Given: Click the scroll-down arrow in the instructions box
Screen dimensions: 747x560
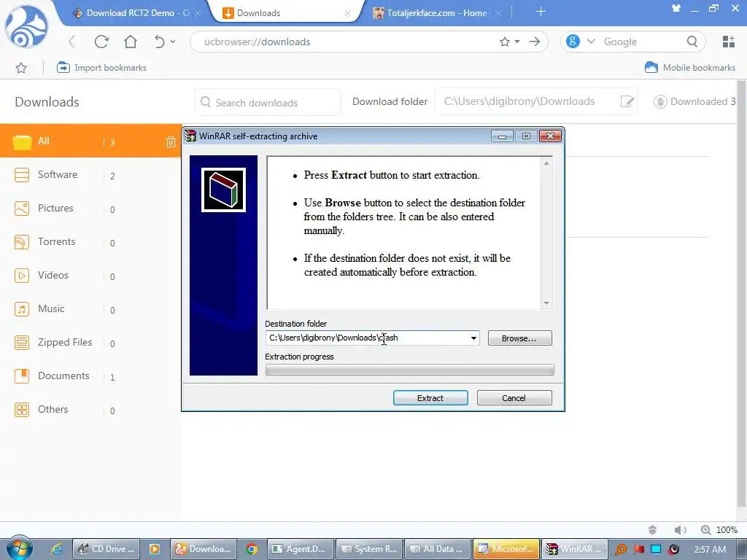Looking at the screenshot, I should point(546,303).
